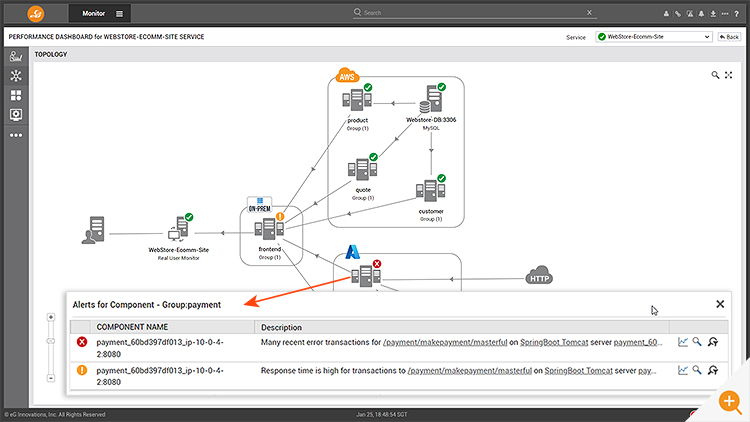Open SpringBoot Tomcat link in error alert
Viewport: 750px width, 422px height.
point(554,342)
